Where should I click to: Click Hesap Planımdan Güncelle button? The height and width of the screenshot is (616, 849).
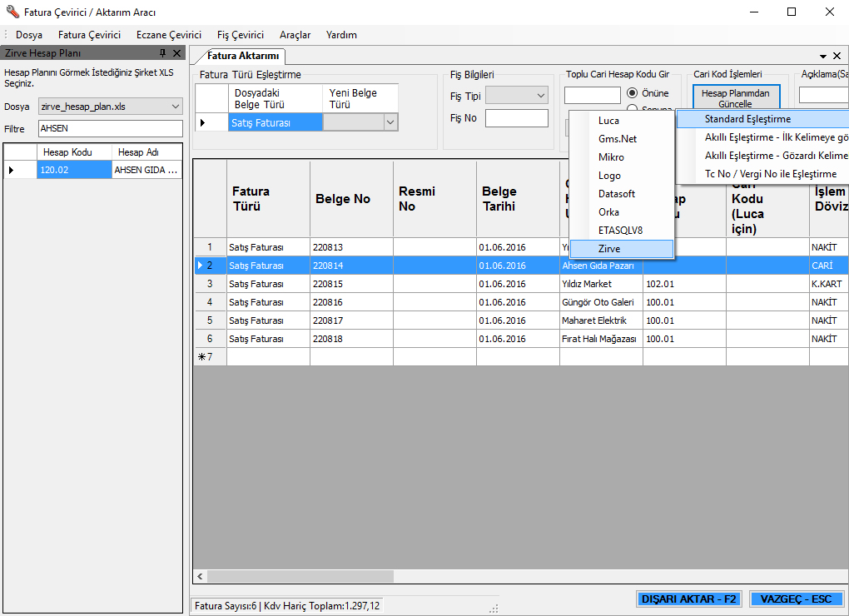(x=737, y=97)
